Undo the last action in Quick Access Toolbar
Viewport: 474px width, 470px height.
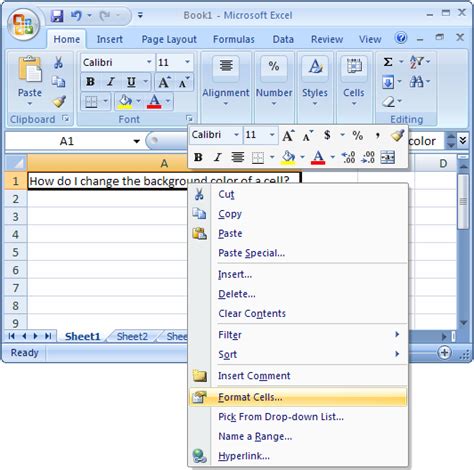click(x=76, y=16)
